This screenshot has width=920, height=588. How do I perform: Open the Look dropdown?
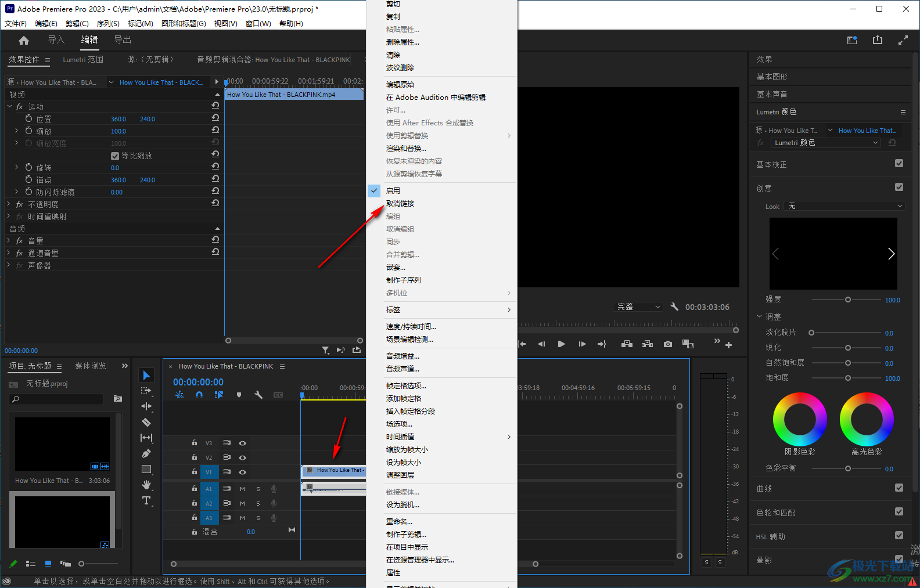tap(844, 206)
